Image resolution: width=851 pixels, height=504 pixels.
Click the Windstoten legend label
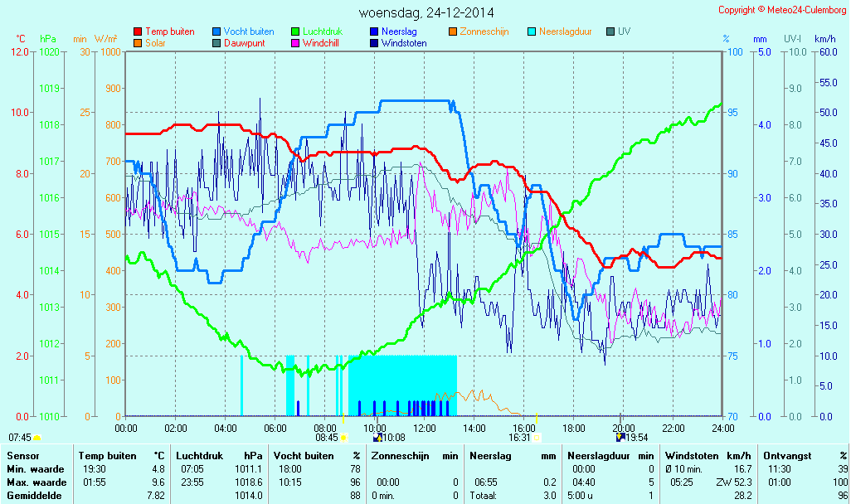405,43
